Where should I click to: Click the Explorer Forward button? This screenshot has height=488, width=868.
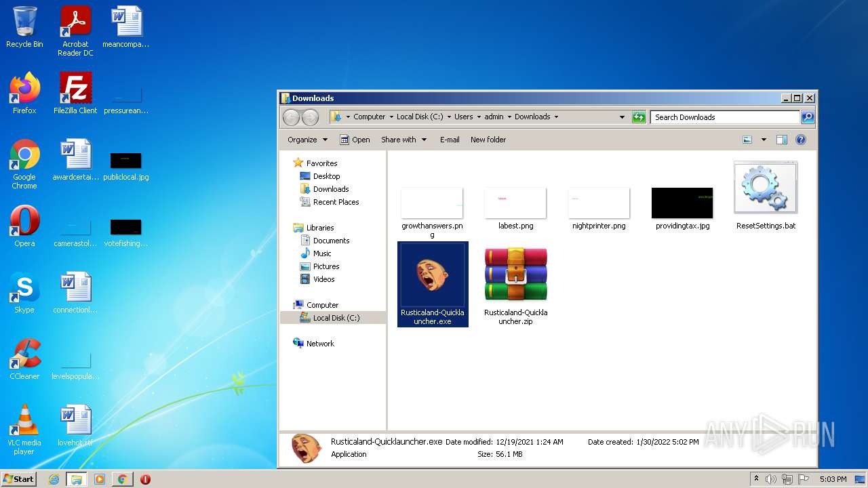(310, 117)
